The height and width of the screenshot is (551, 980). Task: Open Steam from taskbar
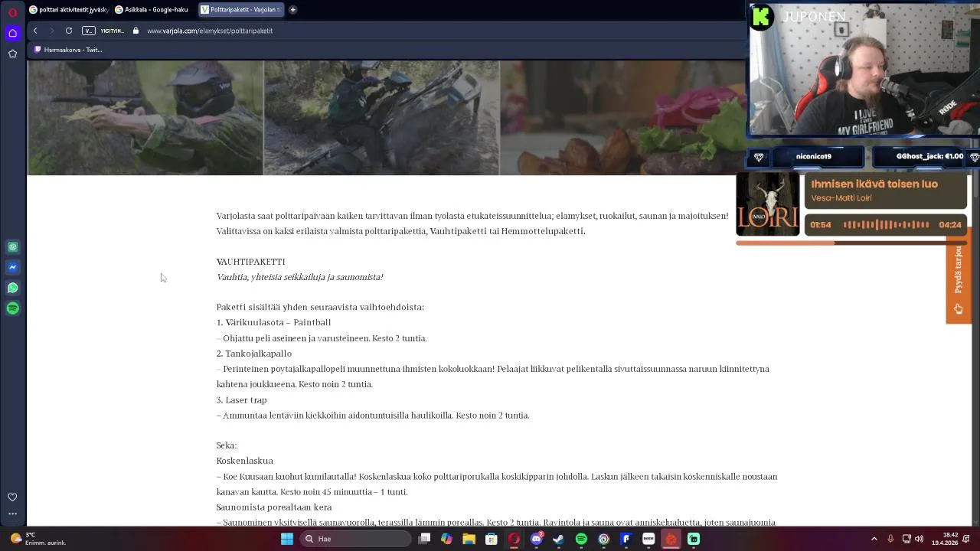coord(559,539)
